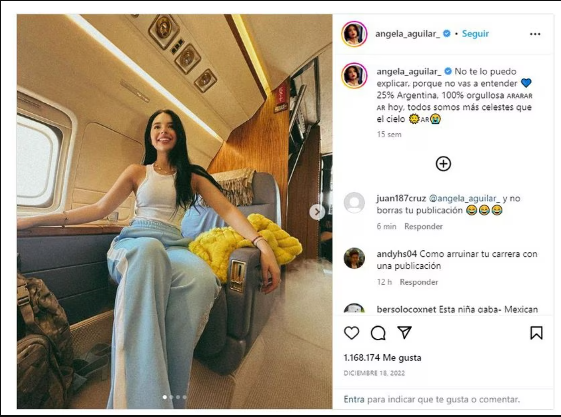Load more comments with the plus circle
This screenshot has height=417, width=561.
(443, 164)
